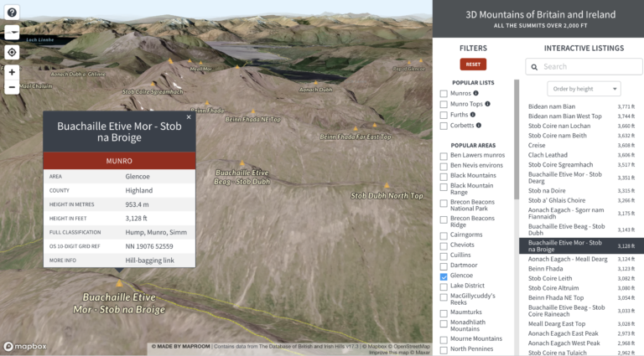Image resolution: width=644 pixels, height=356 pixels.
Task: Zoom out with the minus button
Action: 12,87
